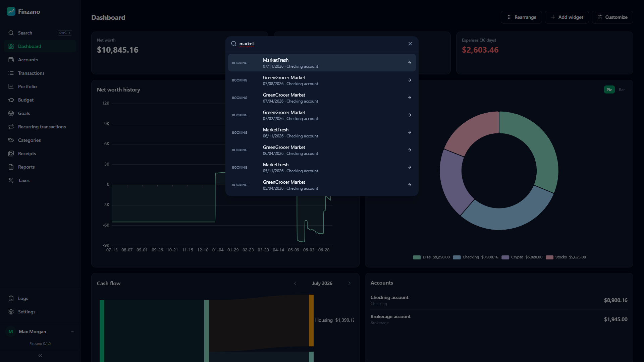Click the Crypto purple legend swatch
The height and width of the screenshot is (362, 644).
click(x=505, y=257)
